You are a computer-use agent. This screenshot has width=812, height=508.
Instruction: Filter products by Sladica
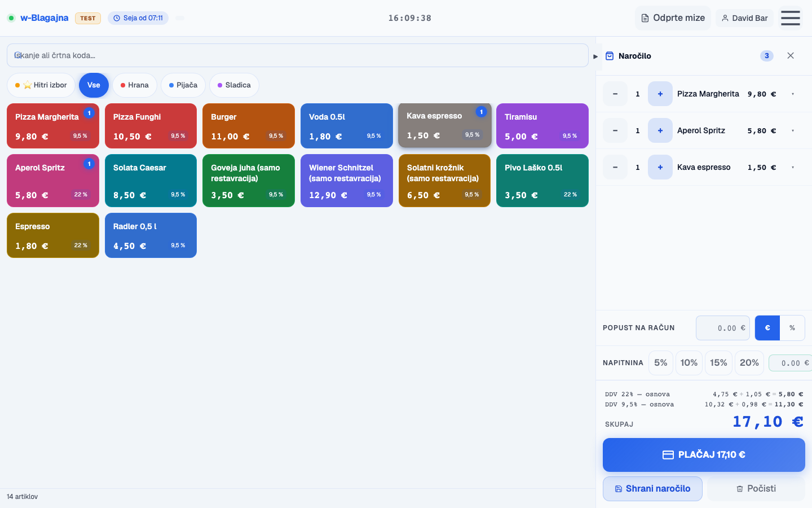tap(234, 85)
